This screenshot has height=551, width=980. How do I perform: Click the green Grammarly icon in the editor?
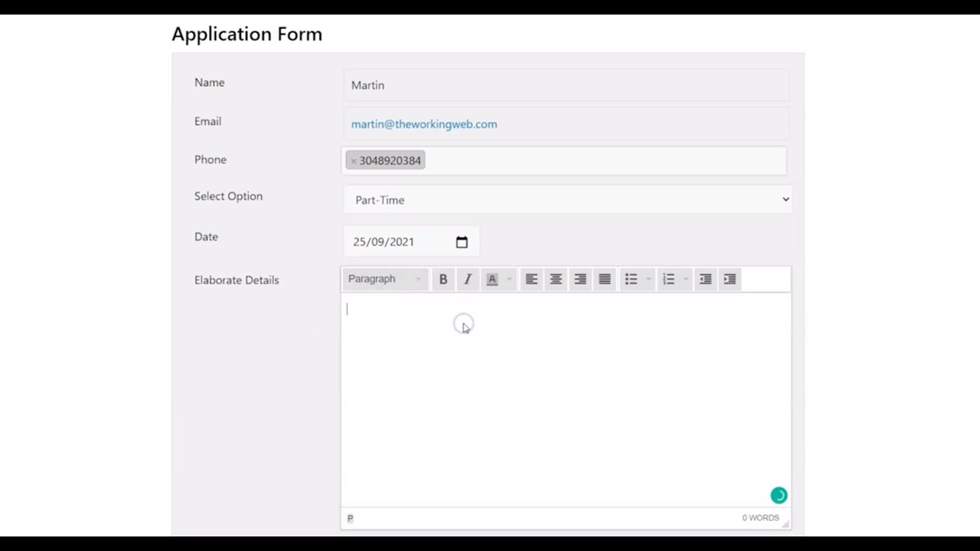[779, 495]
